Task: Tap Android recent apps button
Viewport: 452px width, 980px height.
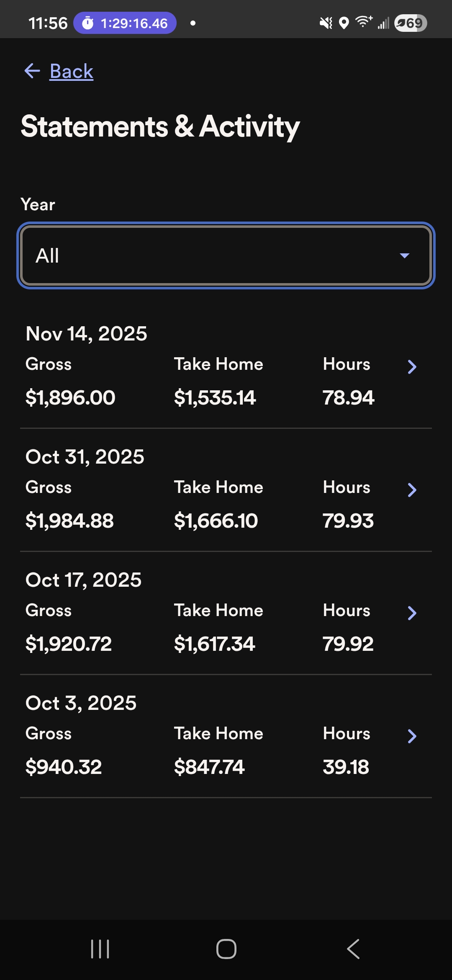Action: click(x=100, y=949)
